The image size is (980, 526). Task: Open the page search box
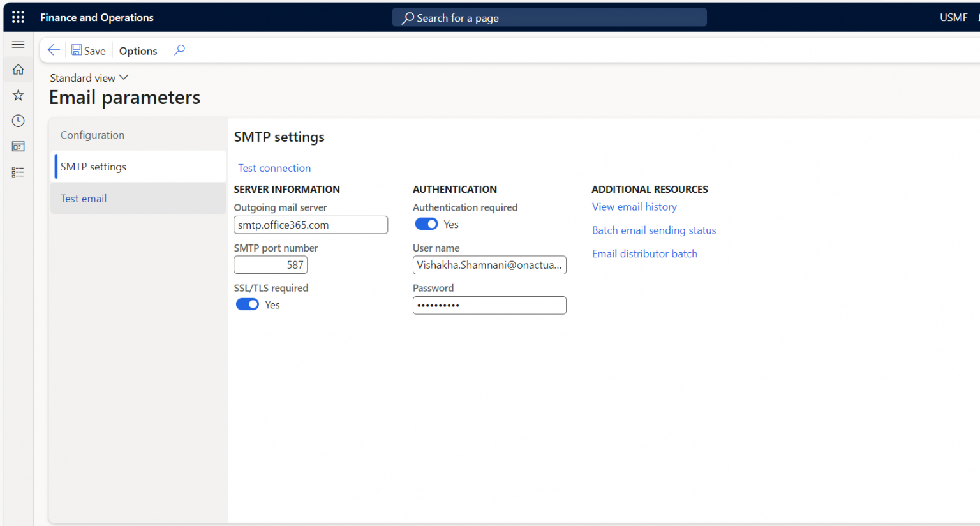[x=549, y=17]
